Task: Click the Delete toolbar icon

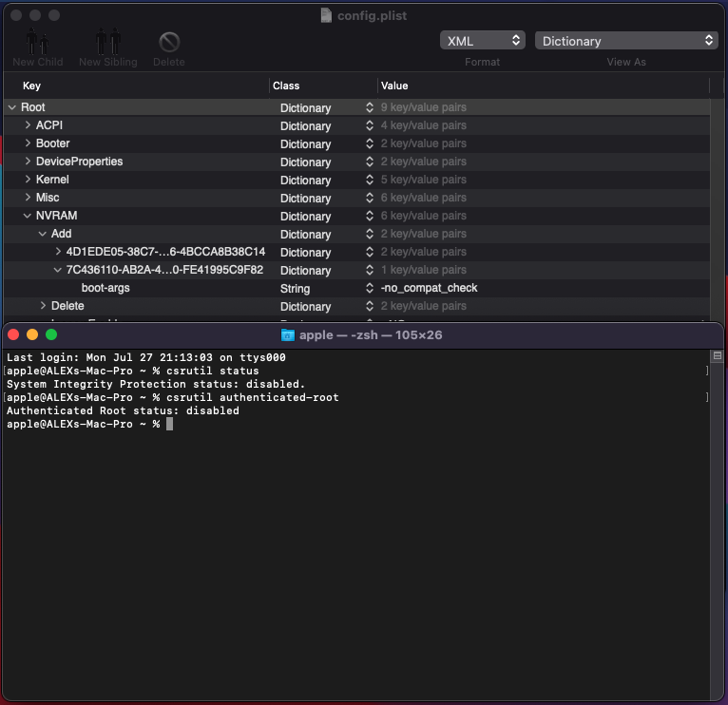Action: 169,43
